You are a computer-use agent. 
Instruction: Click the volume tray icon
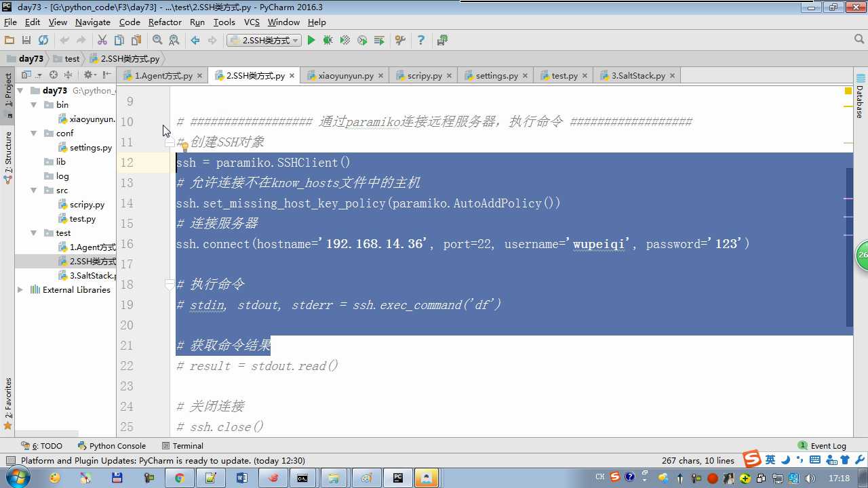coord(810,478)
